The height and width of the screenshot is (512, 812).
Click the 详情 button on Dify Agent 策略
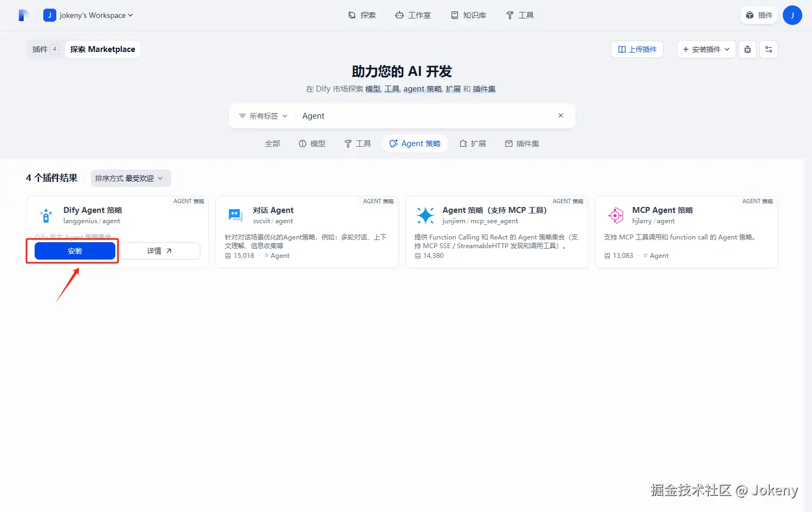[160, 251]
